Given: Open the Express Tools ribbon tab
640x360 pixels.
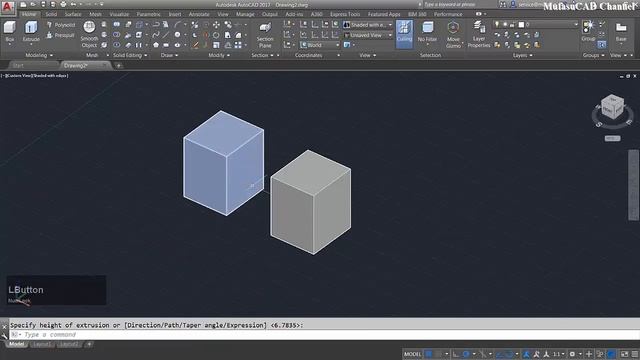Looking at the screenshot, I should (x=345, y=14).
